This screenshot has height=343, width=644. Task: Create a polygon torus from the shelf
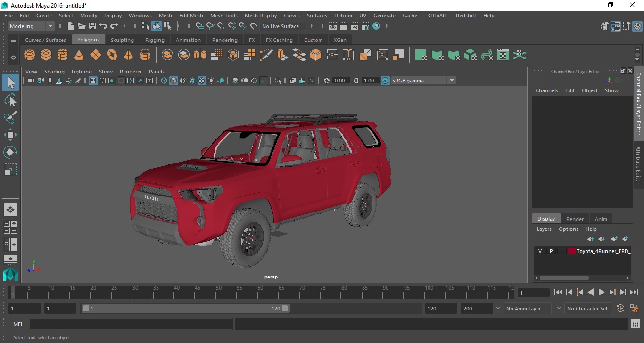(x=112, y=55)
